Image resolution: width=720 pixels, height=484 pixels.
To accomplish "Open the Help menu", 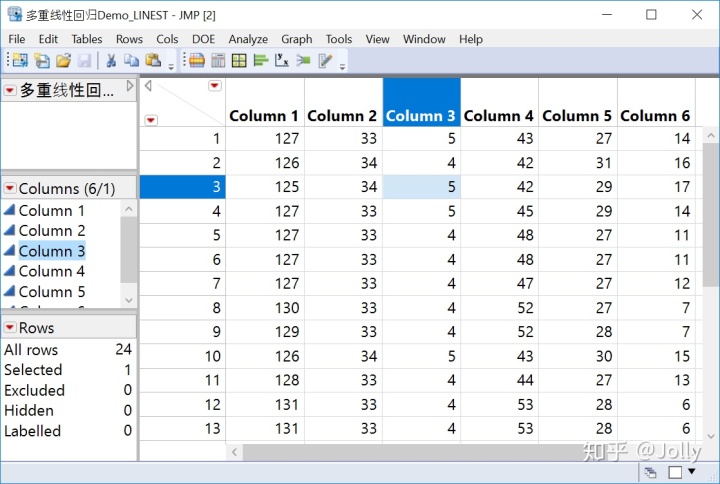I will (471, 39).
